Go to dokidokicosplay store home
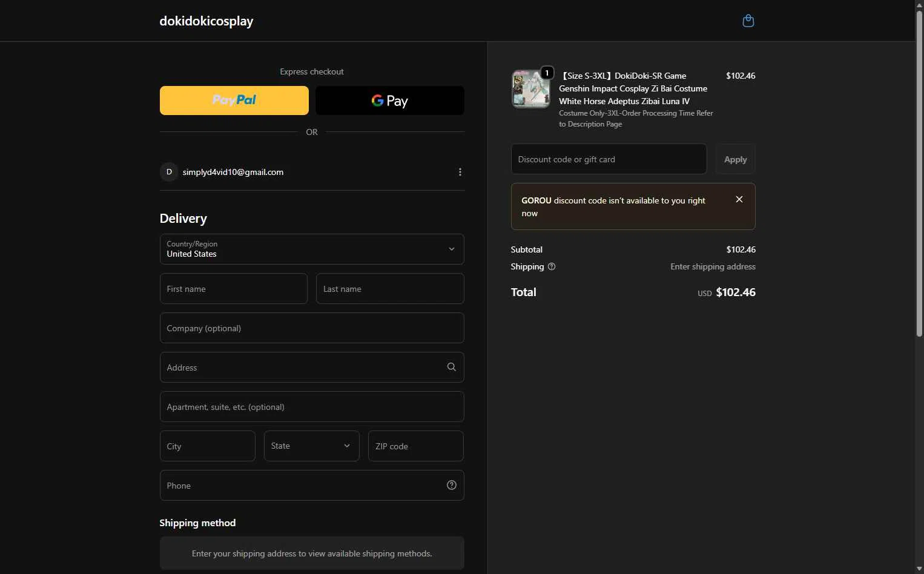924x574 pixels. [206, 21]
